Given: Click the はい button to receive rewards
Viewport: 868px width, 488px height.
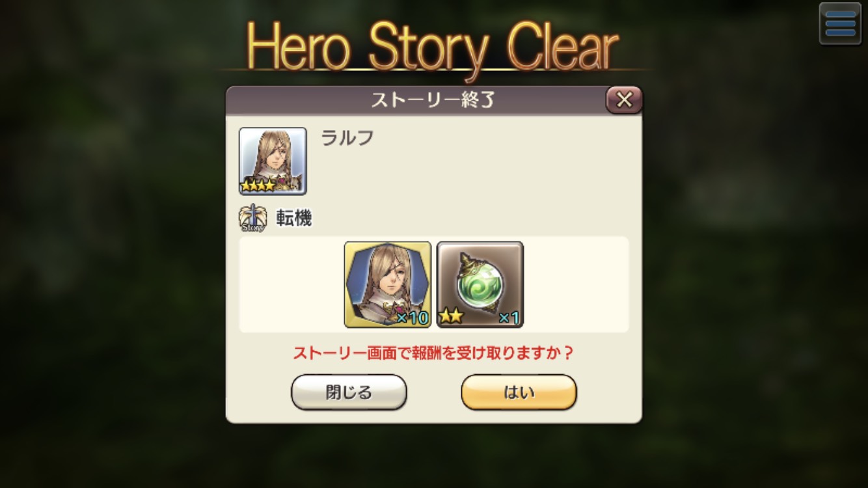Looking at the screenshot, I should [519, 392].
